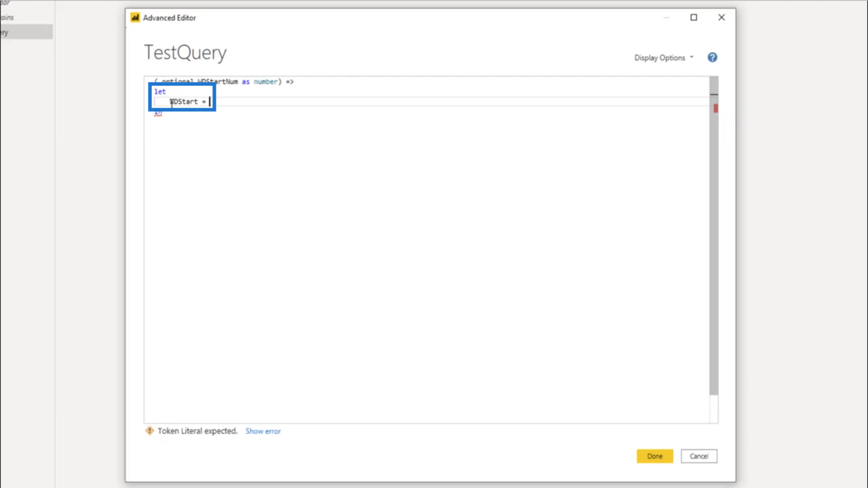Click the 'in' keyword with error underline
Viewport: 868px width, 488px height.
(158, 112)
